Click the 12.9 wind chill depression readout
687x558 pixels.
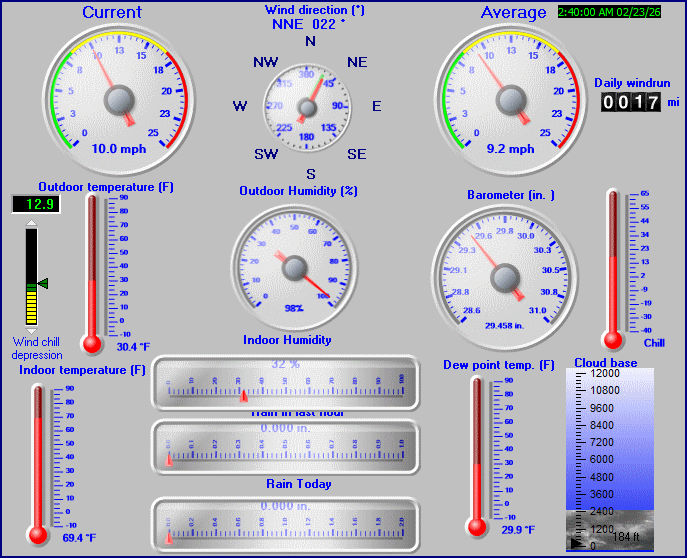[x=34, y=204]
